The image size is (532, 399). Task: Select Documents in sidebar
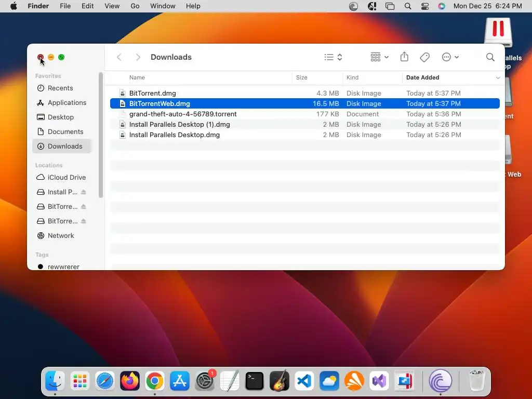62,131
